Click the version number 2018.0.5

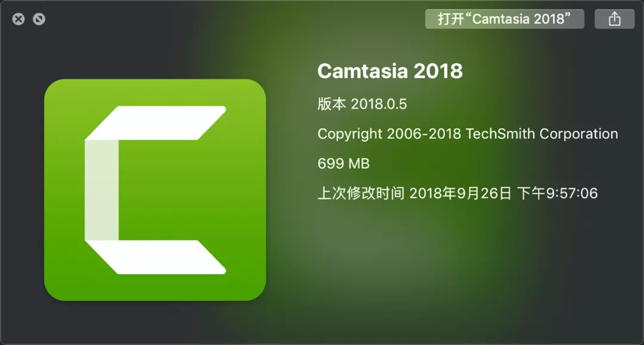coord(379,104)
